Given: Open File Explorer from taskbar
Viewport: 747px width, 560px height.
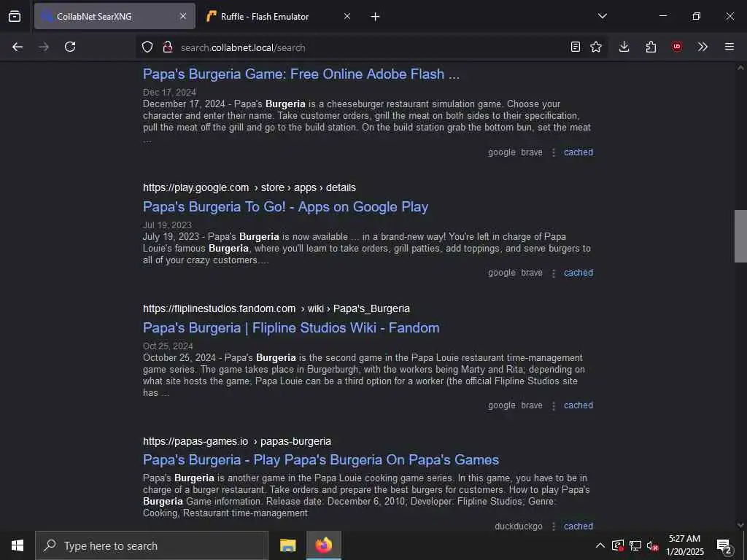Looking at the screenshot, I should pyautogui.click(x=287, y=545).
